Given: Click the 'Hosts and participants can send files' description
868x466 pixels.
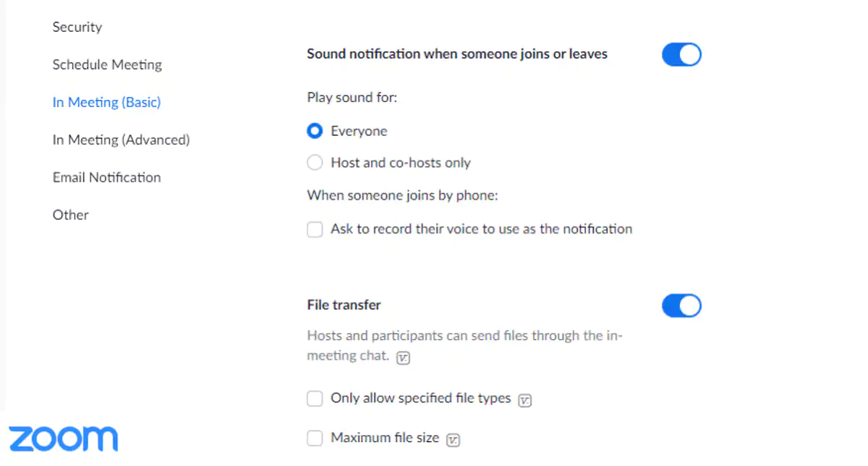Looking at the screenshot, I should (x=464, y=346).
